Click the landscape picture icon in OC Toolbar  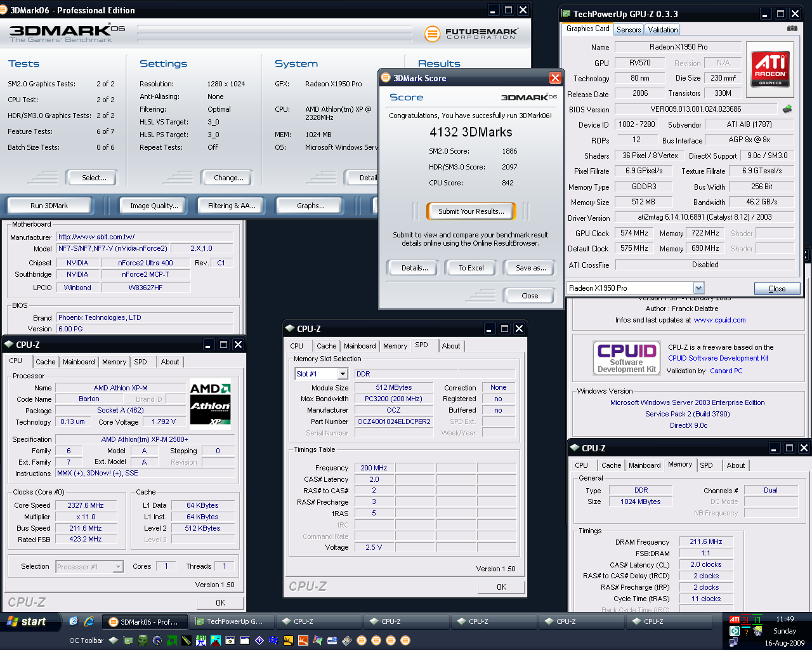coord(216,640)
